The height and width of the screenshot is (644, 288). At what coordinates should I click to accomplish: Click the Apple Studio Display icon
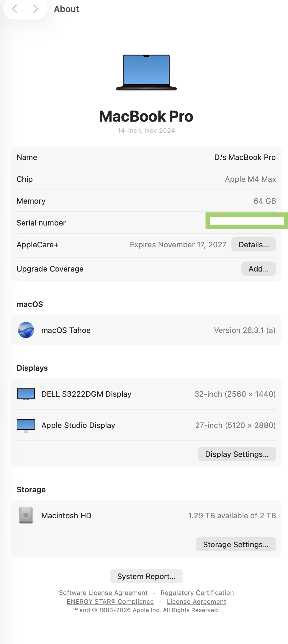pos(26,426)
